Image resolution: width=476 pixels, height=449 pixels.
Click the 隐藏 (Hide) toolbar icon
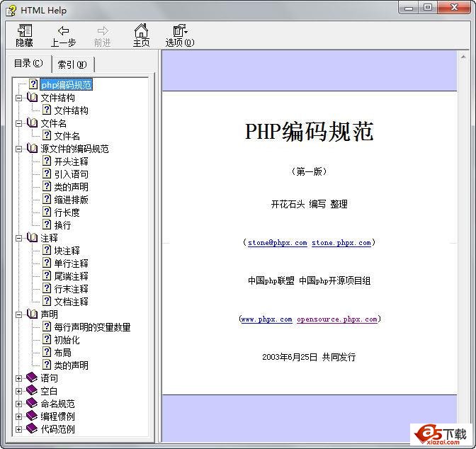[x=25, y=30]
